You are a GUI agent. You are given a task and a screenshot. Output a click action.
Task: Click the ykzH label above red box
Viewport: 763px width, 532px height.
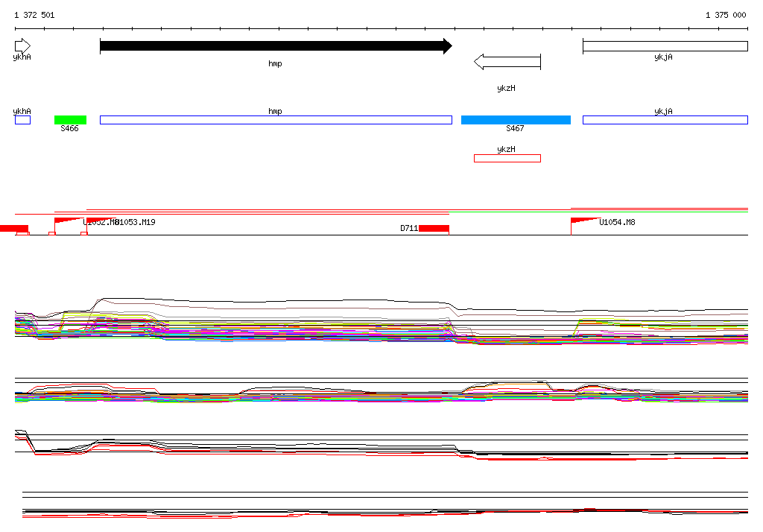point(506,150)
